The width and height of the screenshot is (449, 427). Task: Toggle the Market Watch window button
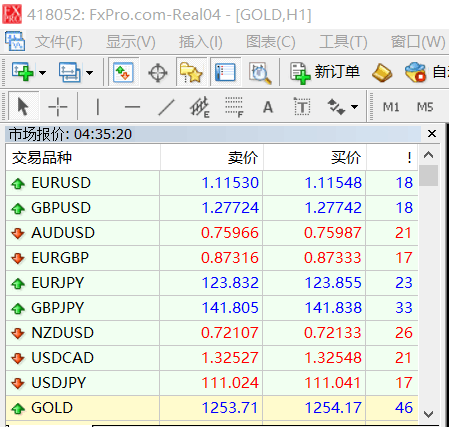point(123,72)
